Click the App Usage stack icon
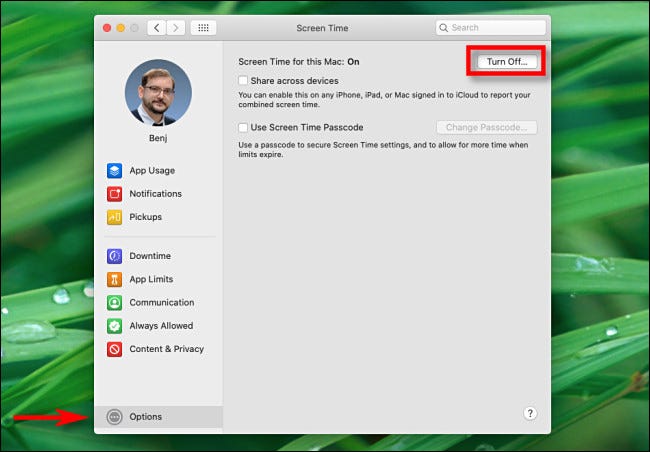 pos(114,170)
